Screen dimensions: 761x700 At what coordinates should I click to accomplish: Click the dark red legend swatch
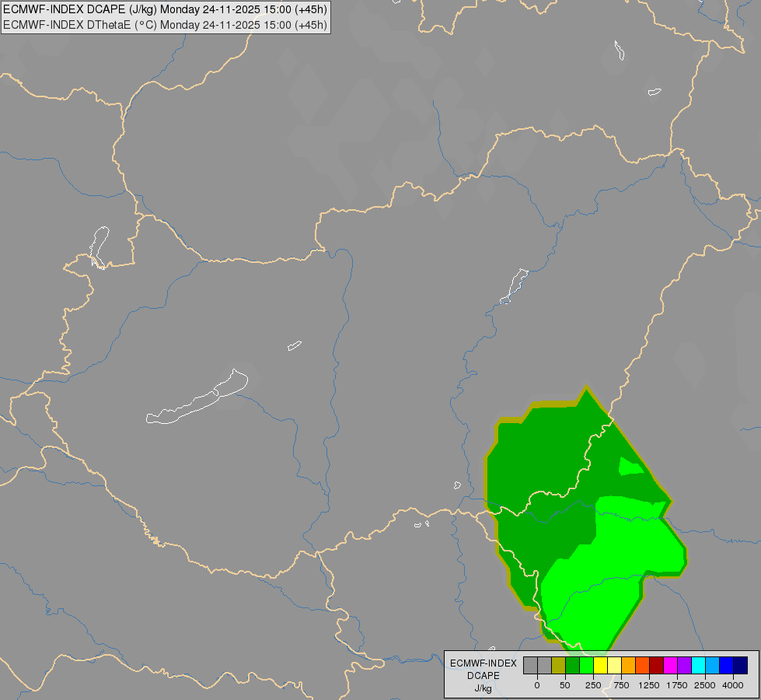pyautogui.click(x=657, y=666)
